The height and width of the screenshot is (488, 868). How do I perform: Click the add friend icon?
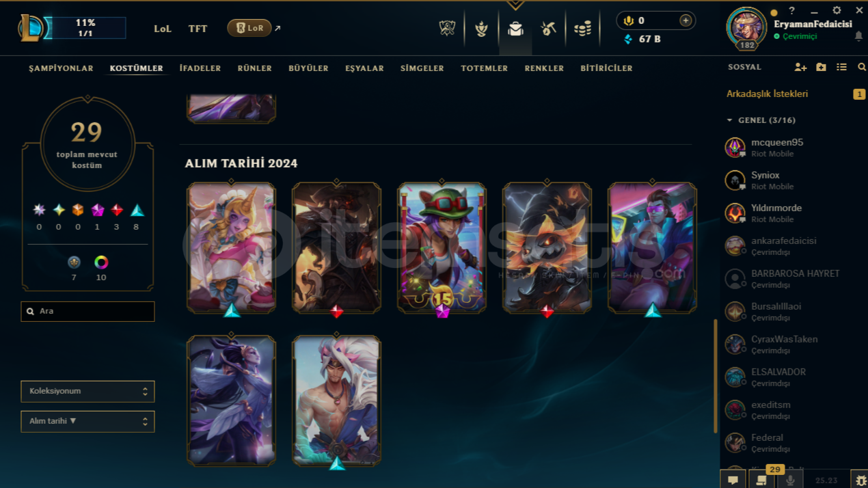(x=800, y=67)
